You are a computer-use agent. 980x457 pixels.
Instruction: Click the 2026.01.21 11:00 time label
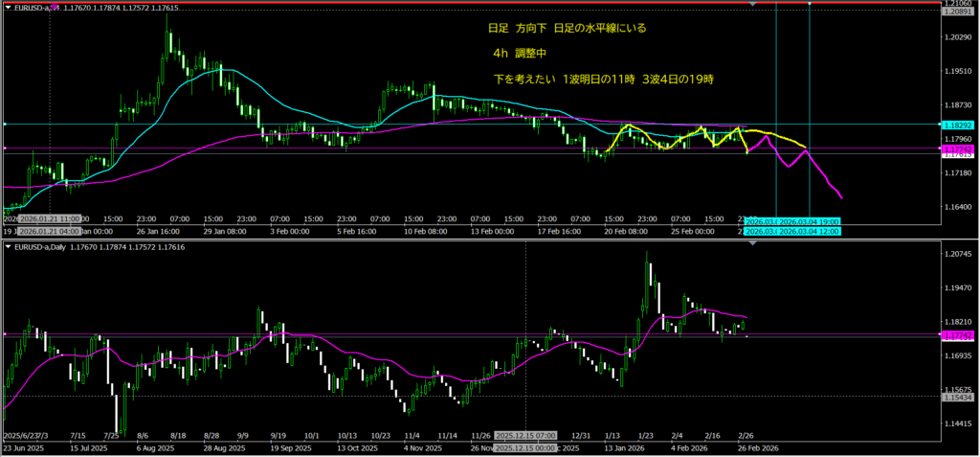(50, 219)
